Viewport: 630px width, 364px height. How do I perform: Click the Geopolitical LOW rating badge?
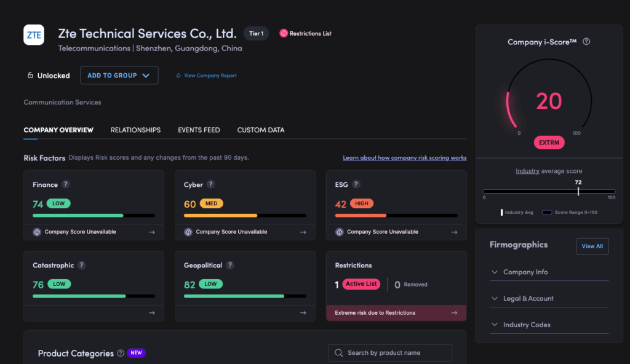click(210, 284)
